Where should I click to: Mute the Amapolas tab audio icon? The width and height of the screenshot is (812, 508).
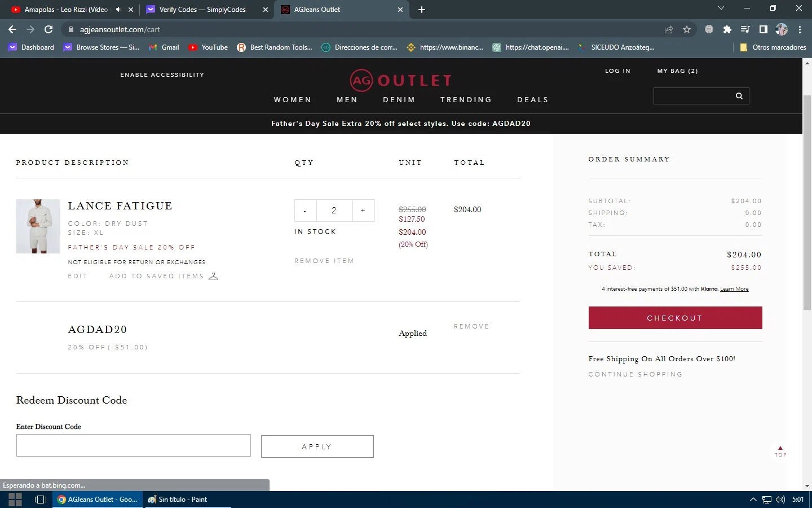tap(118, 10)
